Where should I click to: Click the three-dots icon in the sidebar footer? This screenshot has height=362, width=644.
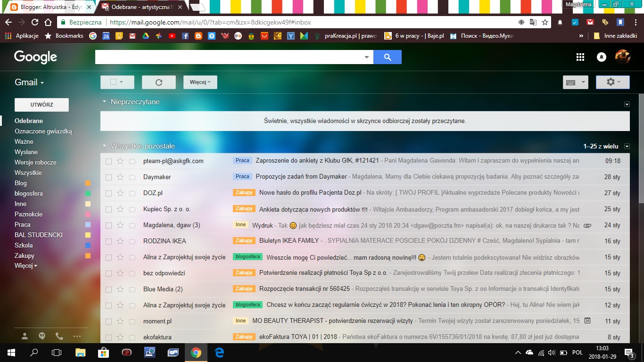[77, 336]
